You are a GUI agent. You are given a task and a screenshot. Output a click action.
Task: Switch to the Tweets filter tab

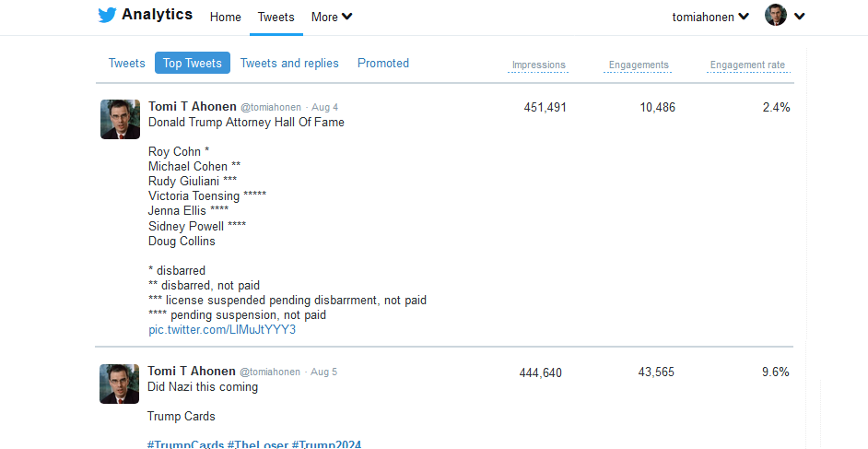tap(127, 63)
